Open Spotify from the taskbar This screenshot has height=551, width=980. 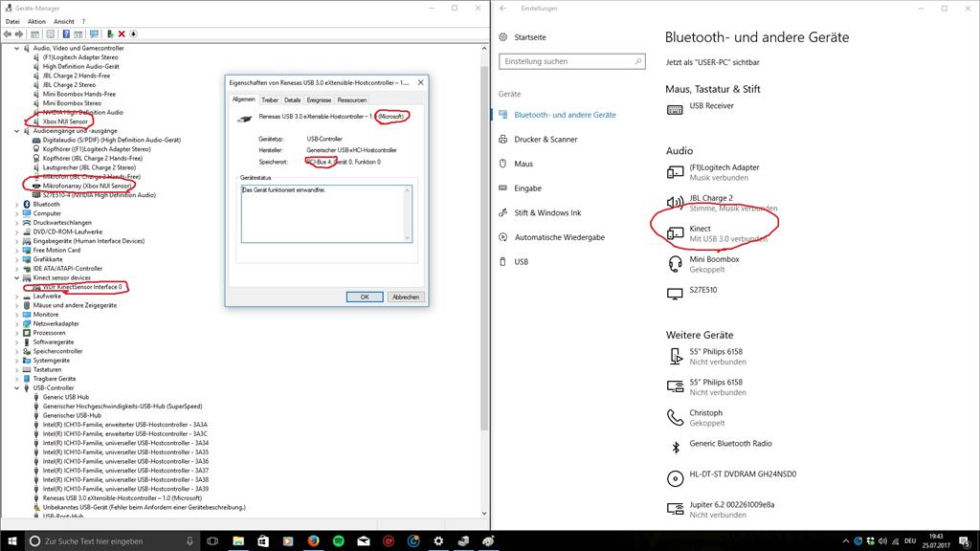(x=338, y=541)
